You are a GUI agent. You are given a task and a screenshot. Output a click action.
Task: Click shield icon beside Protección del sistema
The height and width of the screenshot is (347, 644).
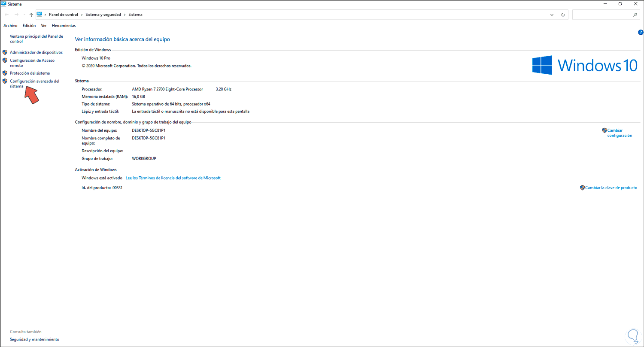click(5, 73)
